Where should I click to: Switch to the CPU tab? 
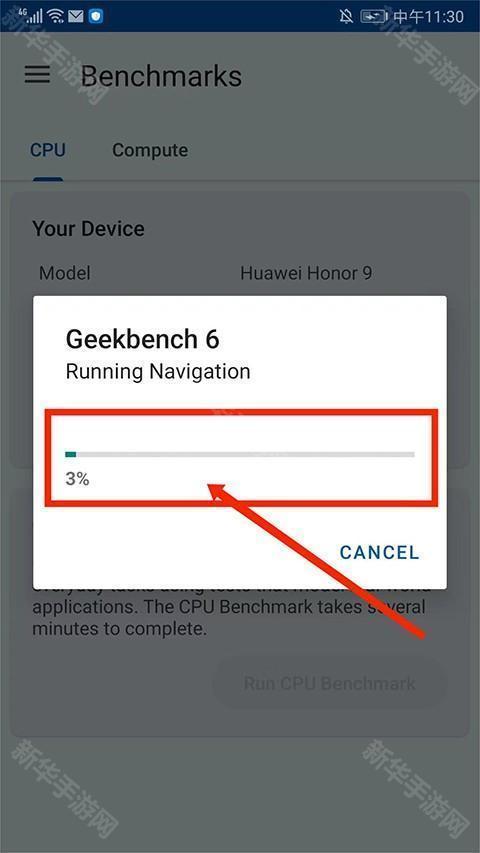(48, 150)
